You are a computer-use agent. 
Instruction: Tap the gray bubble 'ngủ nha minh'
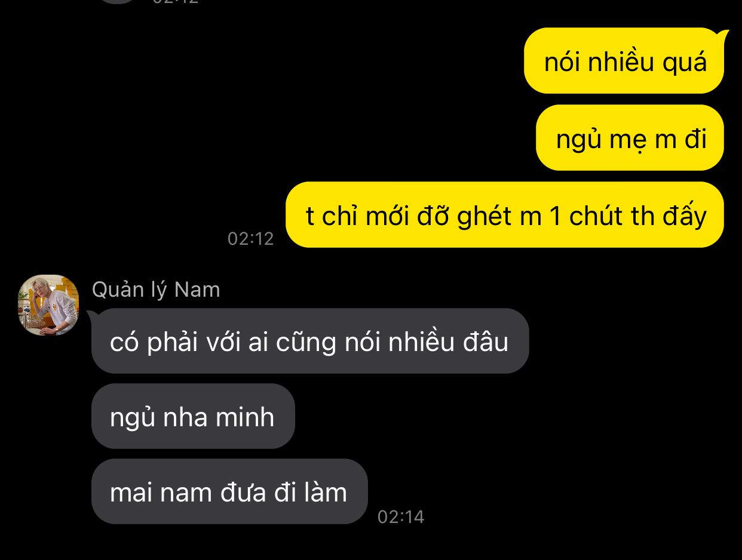pos(193,416)
